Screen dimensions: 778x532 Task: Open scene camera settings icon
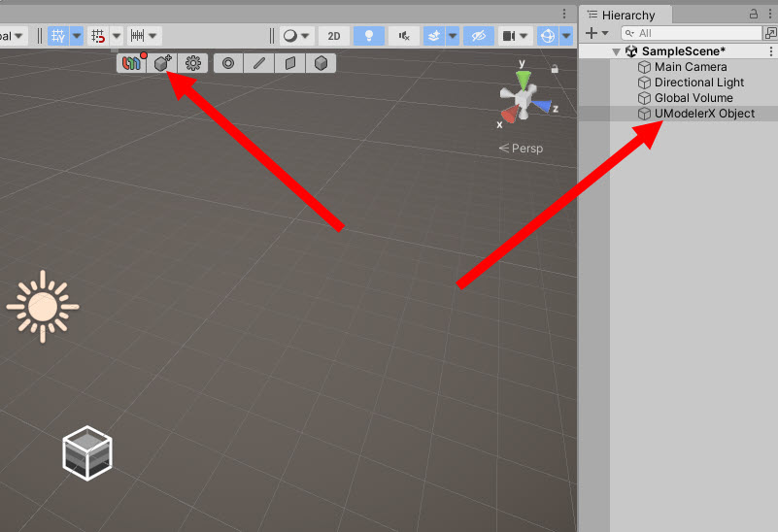(x=509, y=36)
